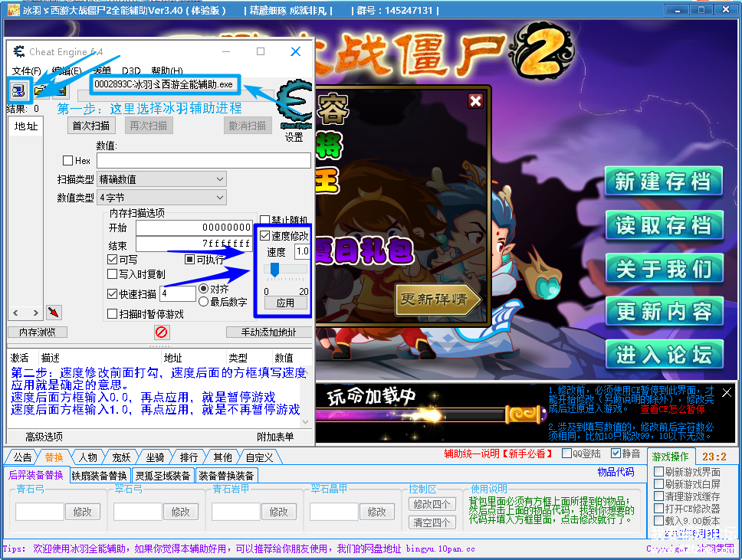Click the 手动添加地址 button
Screen dimensions: 742x560
click(269, 332)
